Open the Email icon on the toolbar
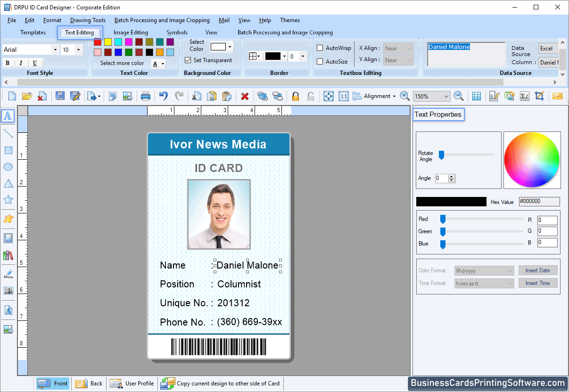The height and width of the screenshot is (392, 569). [558, 96]
